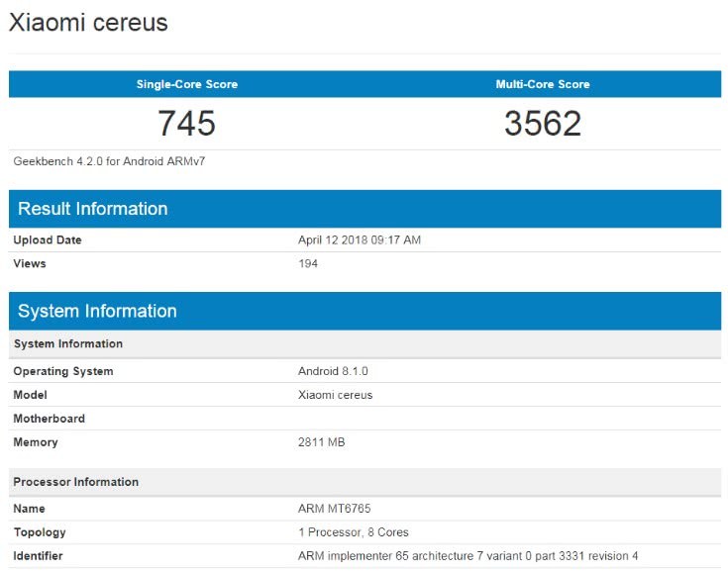This screenshot has width=728, height=572.
Task: Click the Processor Information subheader
Action: (x=75, y=482)
